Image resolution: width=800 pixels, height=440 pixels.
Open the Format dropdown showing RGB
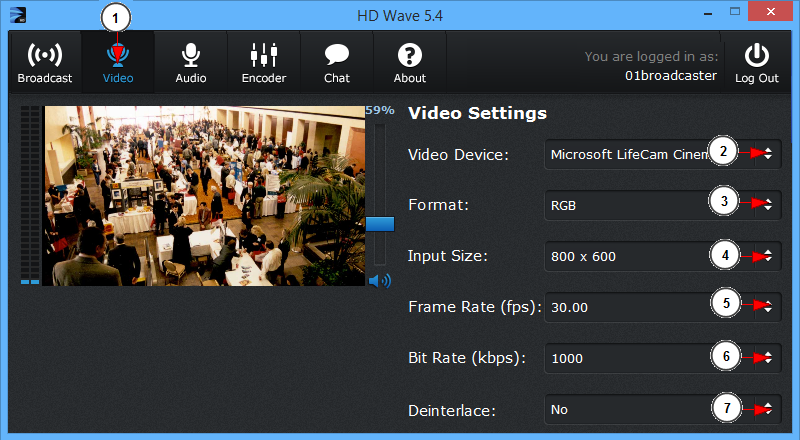pos(663,205)
